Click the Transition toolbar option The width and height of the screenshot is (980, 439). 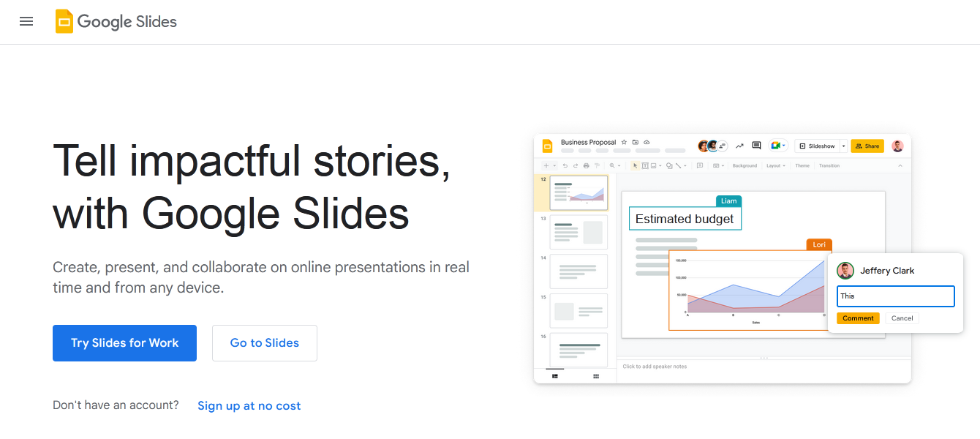[x=829, y=166]
